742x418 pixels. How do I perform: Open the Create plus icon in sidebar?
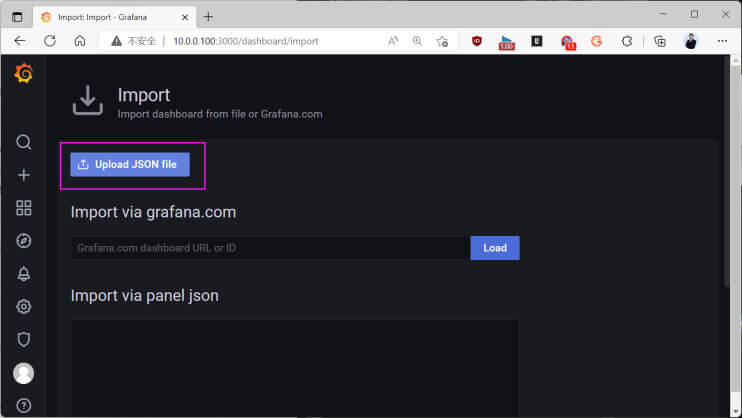24,175
